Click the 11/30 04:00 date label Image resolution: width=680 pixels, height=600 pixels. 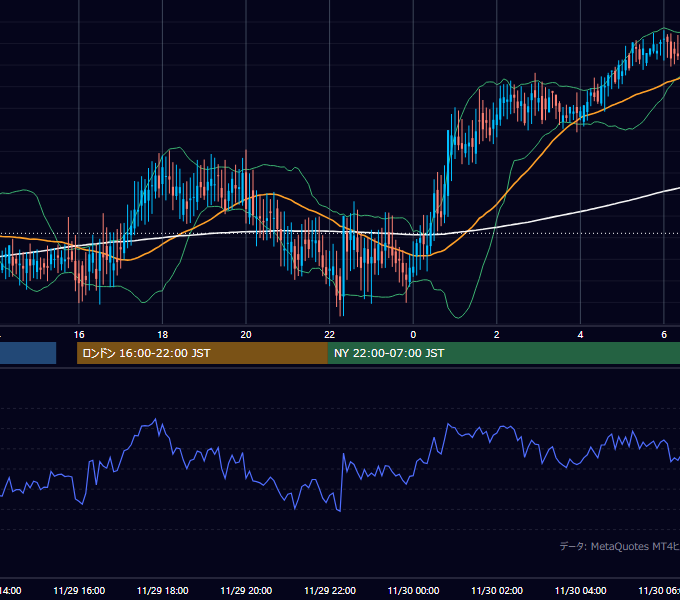click(580, 590)
